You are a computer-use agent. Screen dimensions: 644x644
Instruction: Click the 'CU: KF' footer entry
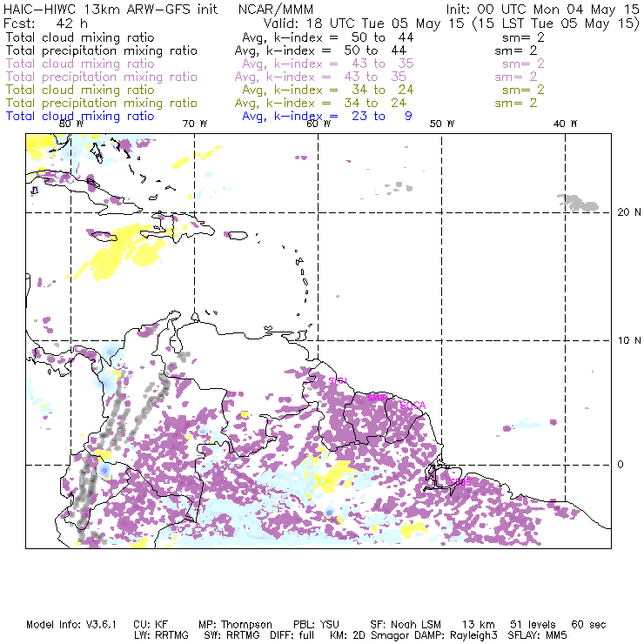151,625
